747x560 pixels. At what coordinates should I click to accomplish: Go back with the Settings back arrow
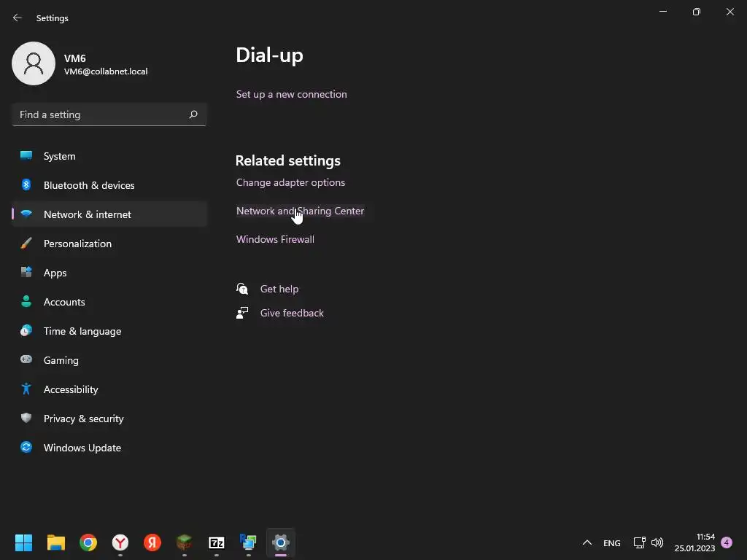pos(18,17)
